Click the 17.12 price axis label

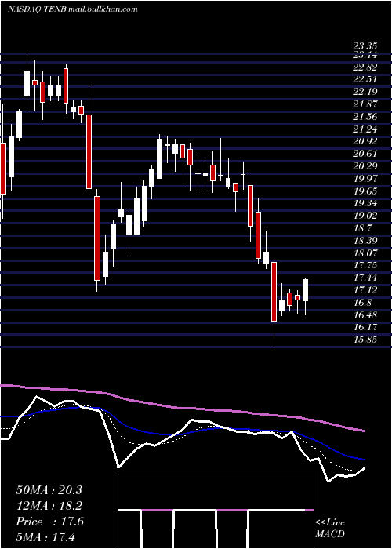pyautogui.click(x=365, y=290)
